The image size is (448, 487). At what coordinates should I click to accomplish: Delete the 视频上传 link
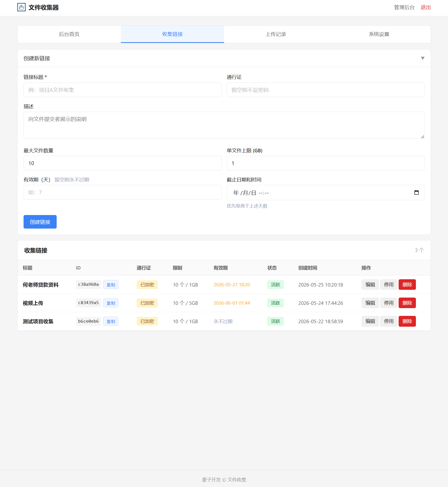(407, 303)
